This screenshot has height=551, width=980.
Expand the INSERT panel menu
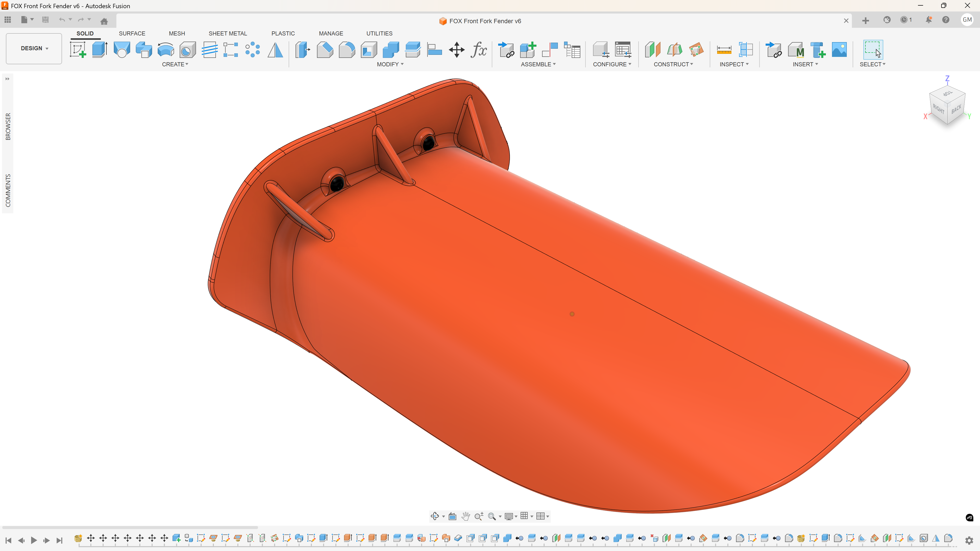pyautogui.click(x=805, y=64)
